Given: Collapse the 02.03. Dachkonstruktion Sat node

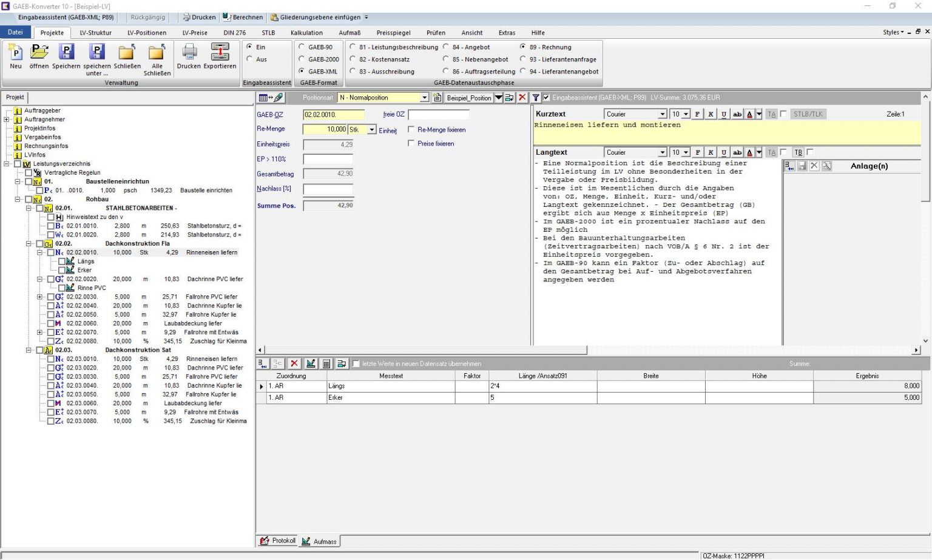Looking at the screenshot, I should coord(29,350).
